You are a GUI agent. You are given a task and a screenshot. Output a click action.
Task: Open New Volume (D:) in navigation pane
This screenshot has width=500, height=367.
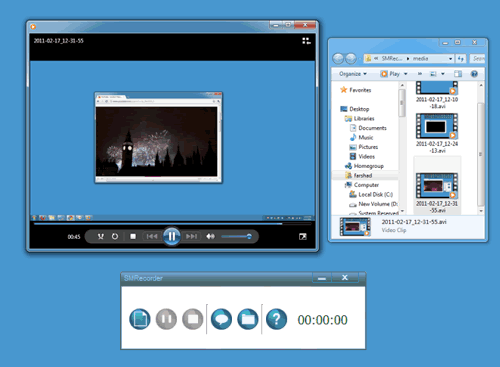point(373,204)
